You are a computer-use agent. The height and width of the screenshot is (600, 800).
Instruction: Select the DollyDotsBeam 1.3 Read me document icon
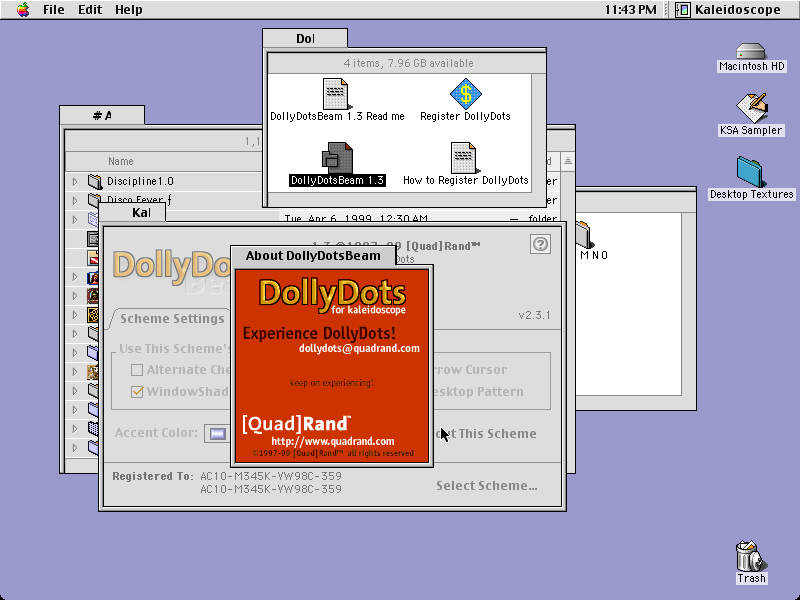[336, 93]
